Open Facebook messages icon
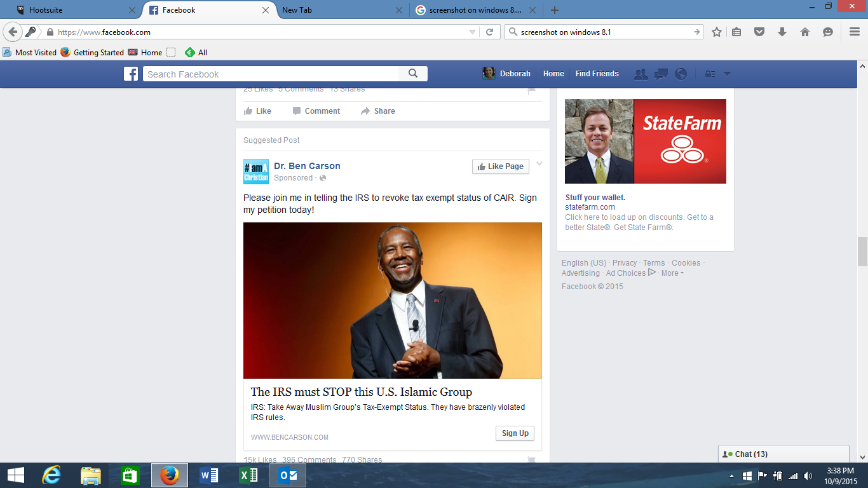The image size is (868, 488). click(x=661, y=74)
